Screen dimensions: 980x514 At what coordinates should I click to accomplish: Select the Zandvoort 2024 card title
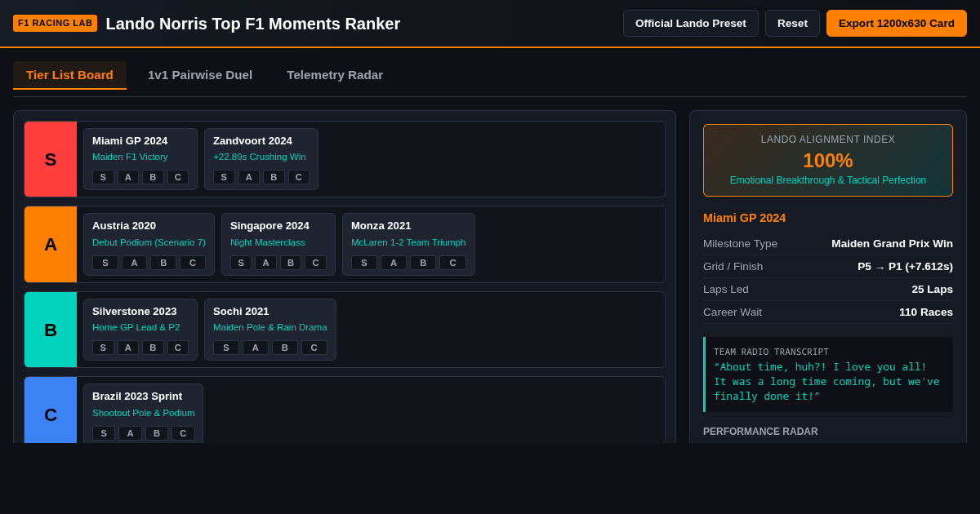pyautogui.click(x=252, y=140)
